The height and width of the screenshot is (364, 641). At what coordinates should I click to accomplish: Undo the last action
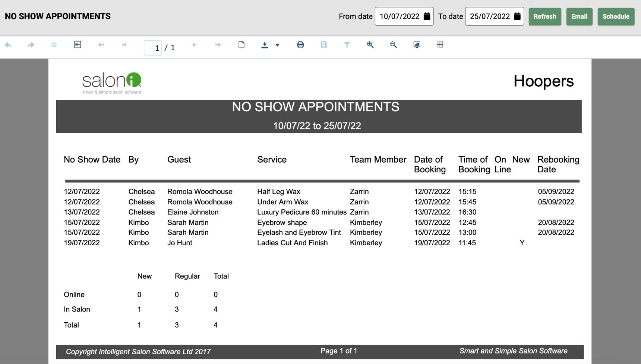(x=8, y=45)
